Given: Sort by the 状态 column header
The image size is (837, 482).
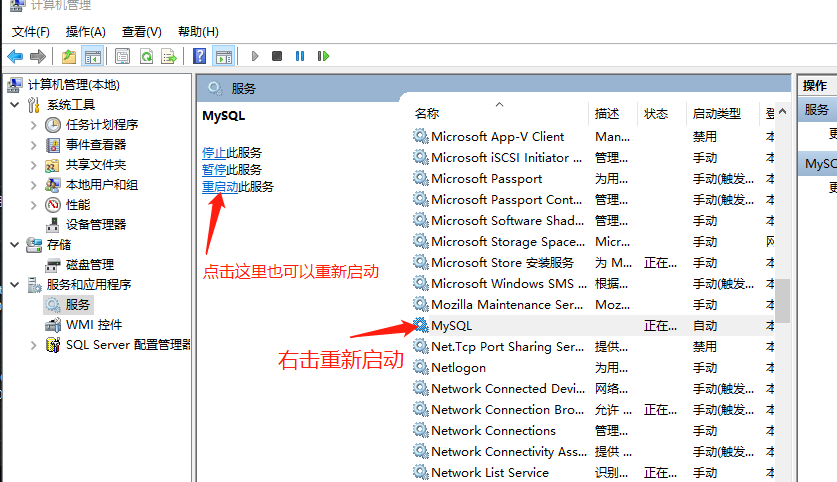Looking at the screenshot, I should [x=661, y=114].
